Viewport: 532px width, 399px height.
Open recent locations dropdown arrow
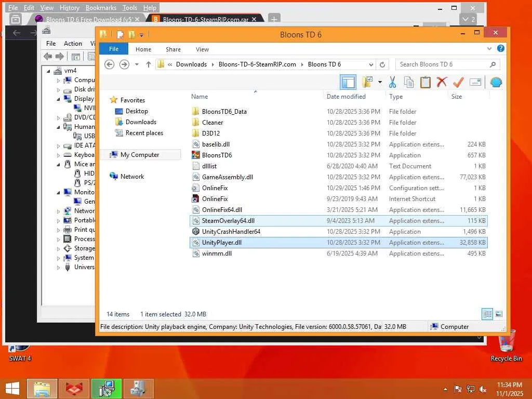pos(137,64)
